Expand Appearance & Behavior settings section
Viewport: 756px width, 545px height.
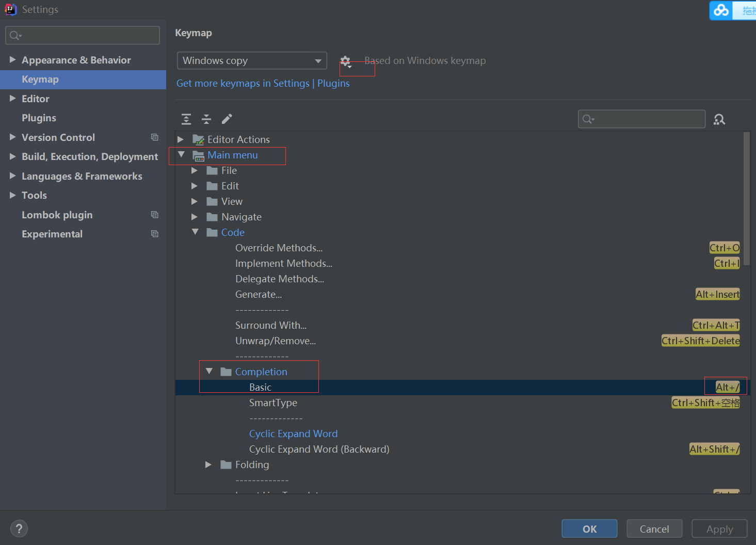point(13,60)
